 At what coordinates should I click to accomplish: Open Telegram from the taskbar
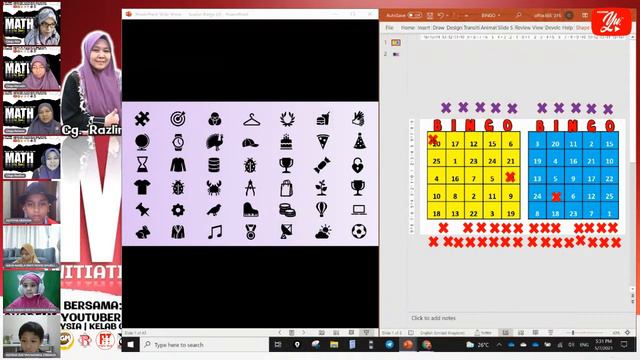pyautogui.click(x=389, y=345)
